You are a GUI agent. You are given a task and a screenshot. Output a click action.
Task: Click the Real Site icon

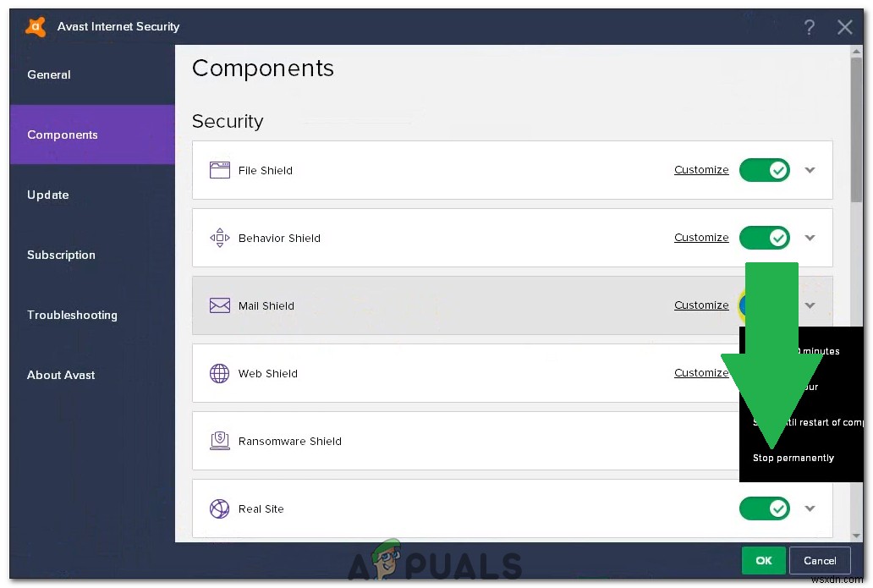[219, 508]
